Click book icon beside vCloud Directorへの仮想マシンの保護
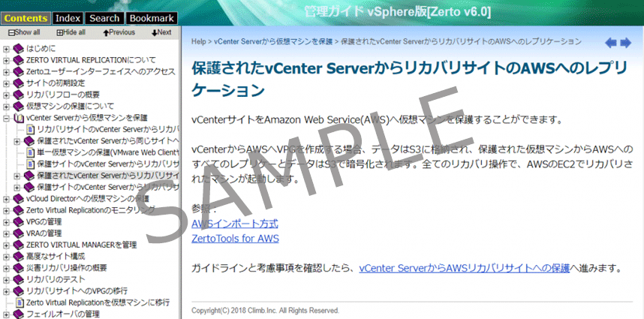 (19, 199)
